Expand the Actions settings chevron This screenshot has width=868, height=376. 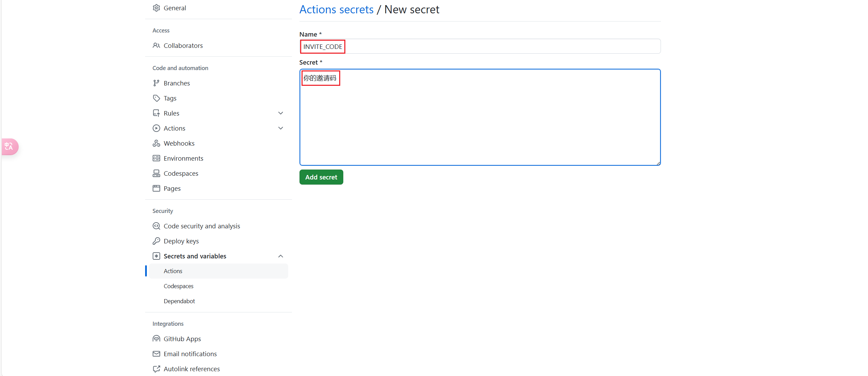(281, 128)
